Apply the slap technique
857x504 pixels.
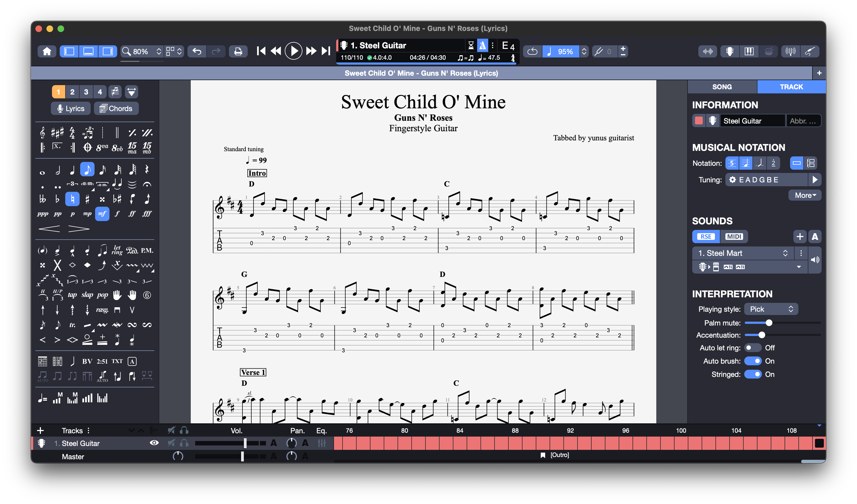coord(87,295)
